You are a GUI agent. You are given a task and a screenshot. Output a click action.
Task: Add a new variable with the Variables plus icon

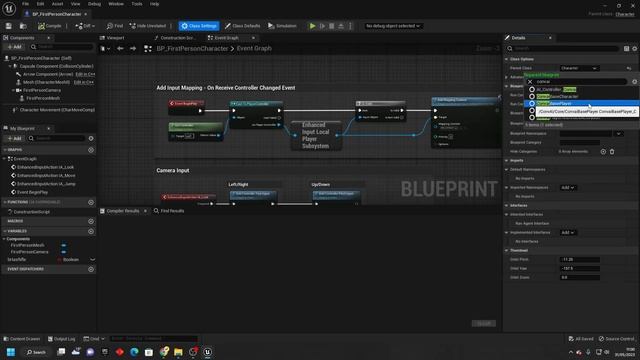[91, 231]
